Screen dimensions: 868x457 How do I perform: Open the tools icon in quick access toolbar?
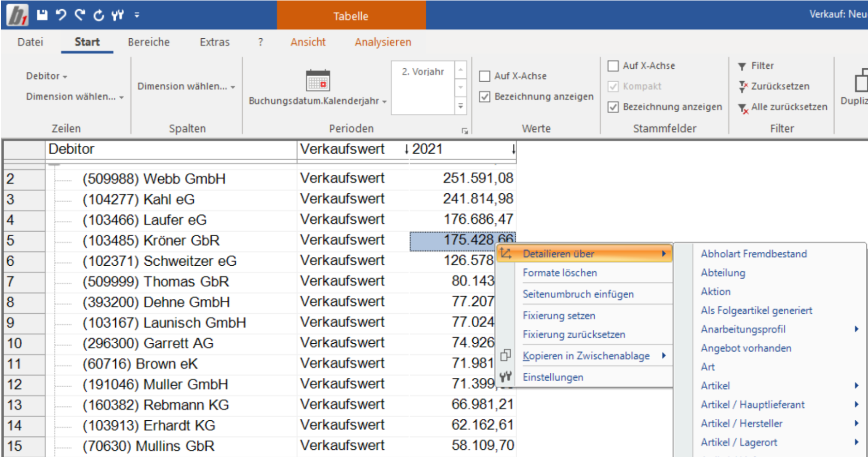click(117, 16)
